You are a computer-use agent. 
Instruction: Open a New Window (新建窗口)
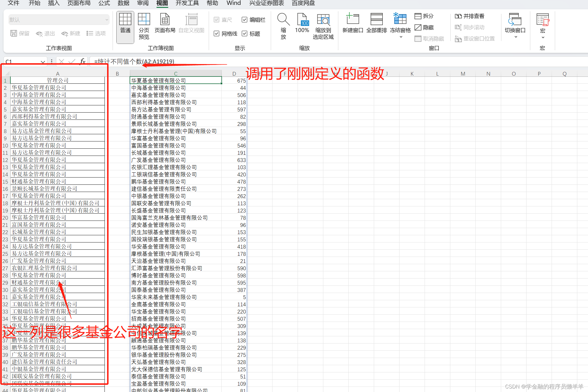tap(353, 24)
